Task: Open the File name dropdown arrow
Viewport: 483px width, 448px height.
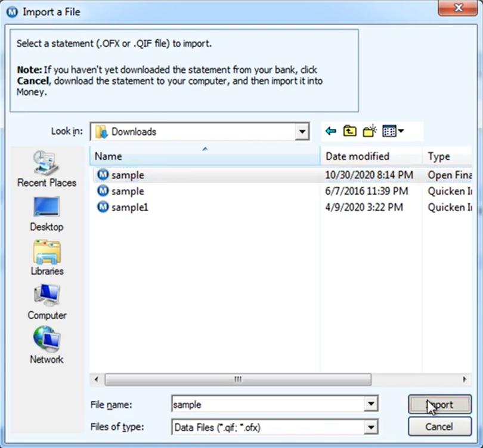Action: tap(371, 404)
